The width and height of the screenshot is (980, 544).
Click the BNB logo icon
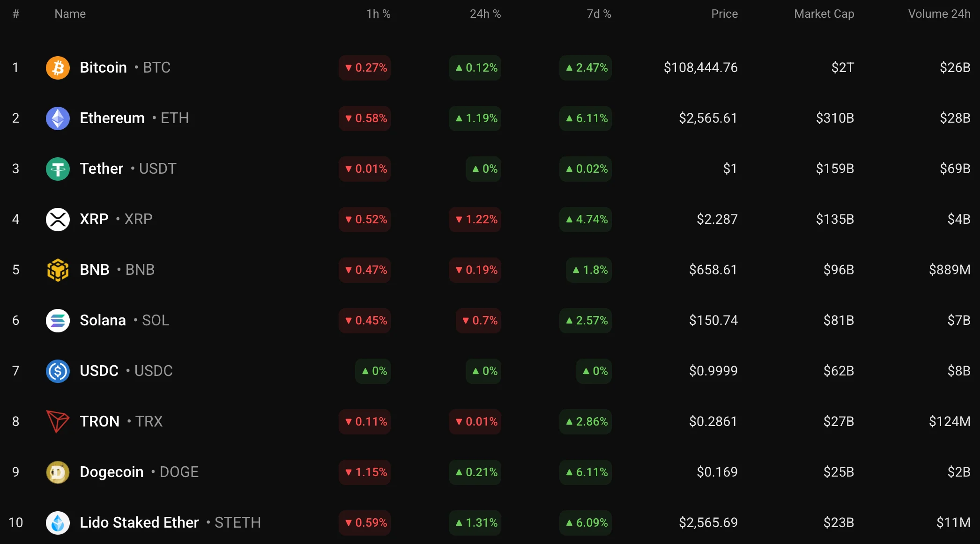(58, 270)
